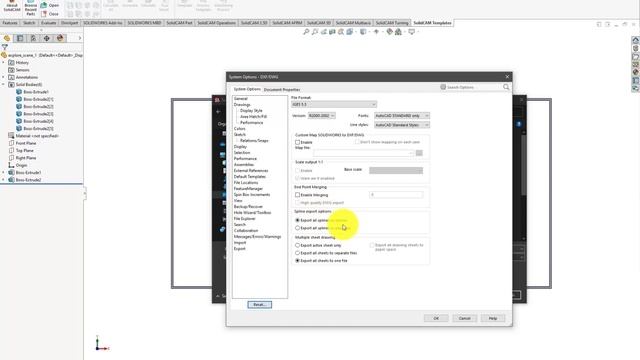The width and height of the screenshot is (640, 360).
Task: Select Export active sheet only radio
Action: pyautogui.click(x=298, y=245)
